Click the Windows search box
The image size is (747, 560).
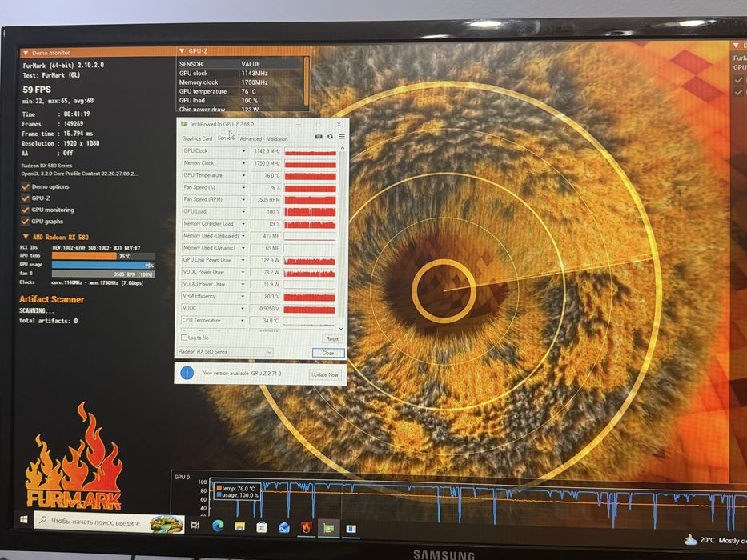[x=109, y=523]
